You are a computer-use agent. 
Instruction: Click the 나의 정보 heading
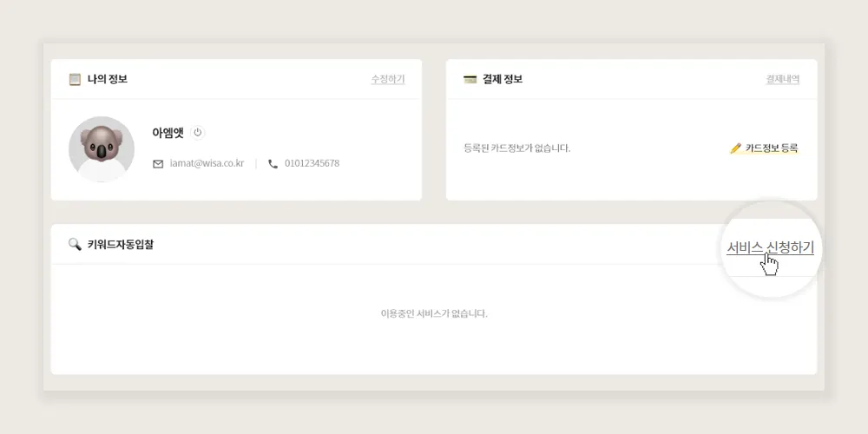[108, 79]
